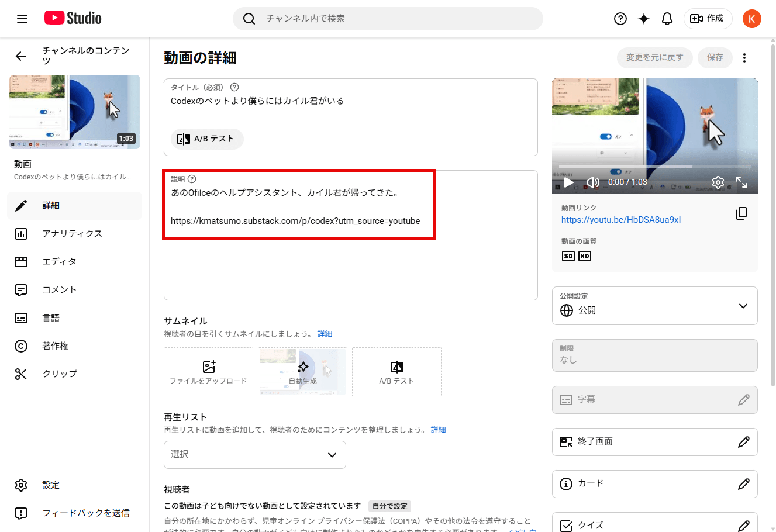This screenshot has height=532, width=776.
Task: Click the HD quality badge
Action: [585, 256]
